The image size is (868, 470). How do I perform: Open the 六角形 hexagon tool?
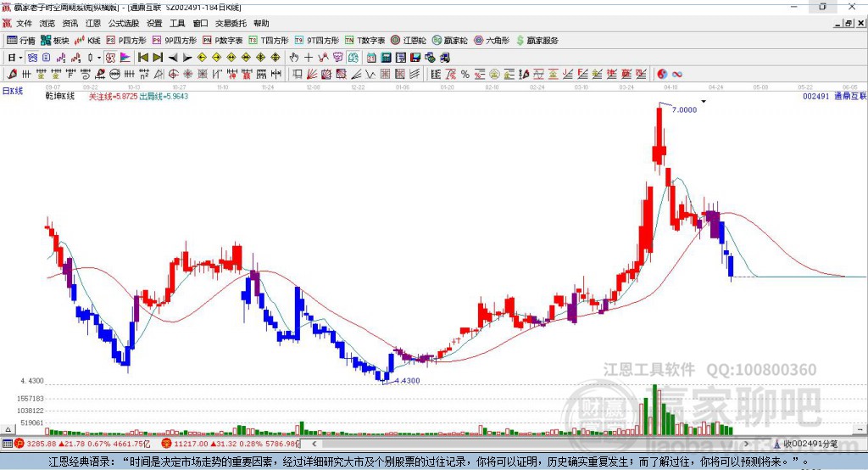click(x=492, y=41)
